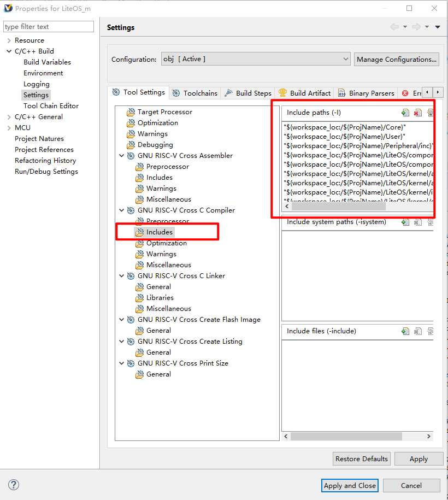This screenshot has width=448, height=500.
Task: Collapse GNU RISC-V Cross Assembler node
Action: (x=121, y=156)
